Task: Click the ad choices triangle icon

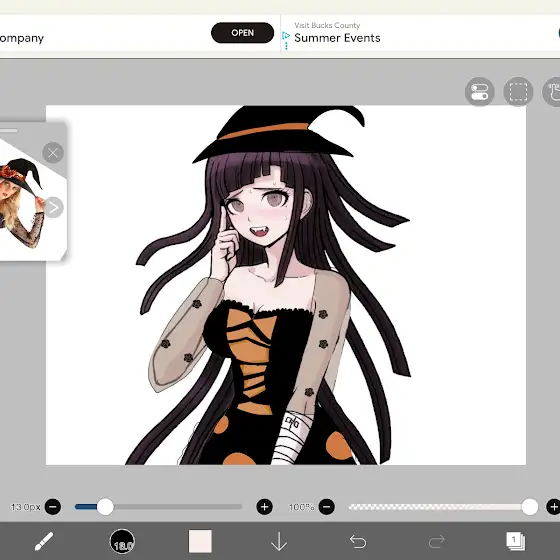Action: click(x=286, y=36)
